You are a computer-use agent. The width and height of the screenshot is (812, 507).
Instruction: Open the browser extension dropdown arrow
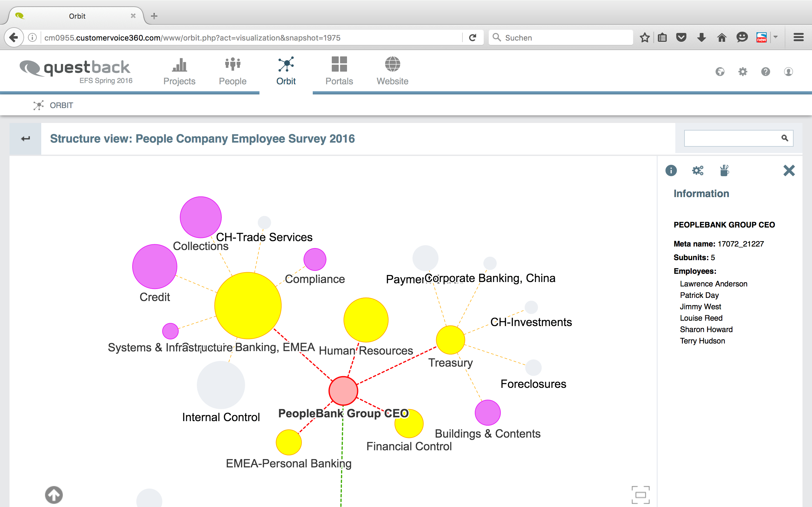[x=776, y=37]
